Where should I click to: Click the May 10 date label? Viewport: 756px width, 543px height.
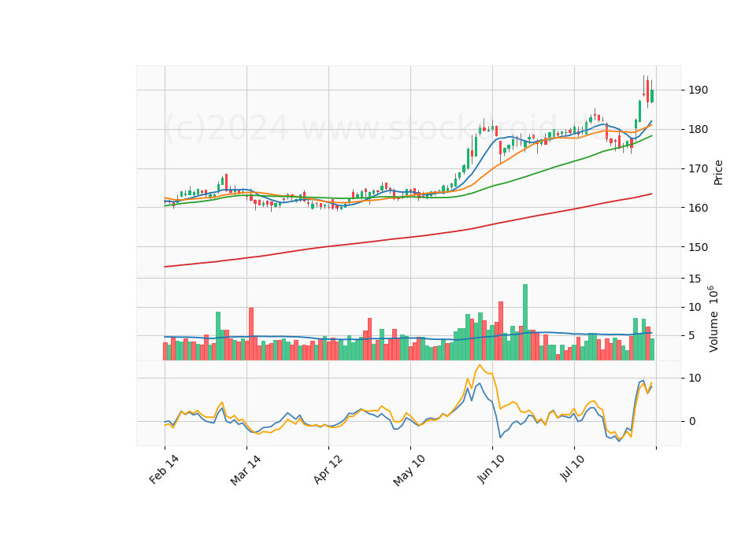pyautogui.click(x=409, y=471)
